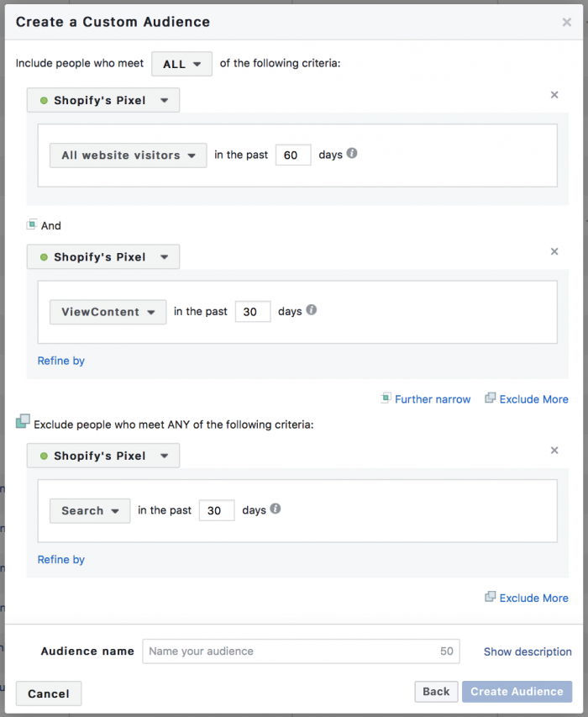
Task: Remove the ViewContent criteria section
Action: (554, 251)
